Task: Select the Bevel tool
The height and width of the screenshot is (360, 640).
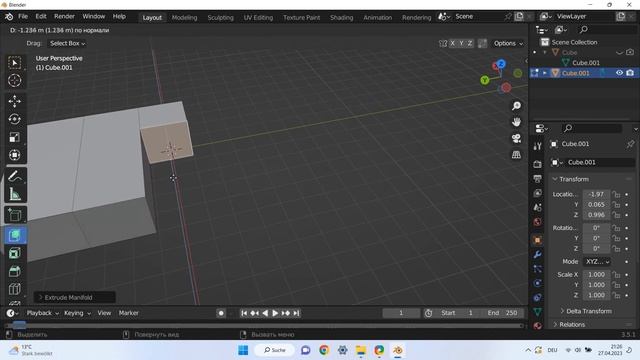Action: [15, 271]
